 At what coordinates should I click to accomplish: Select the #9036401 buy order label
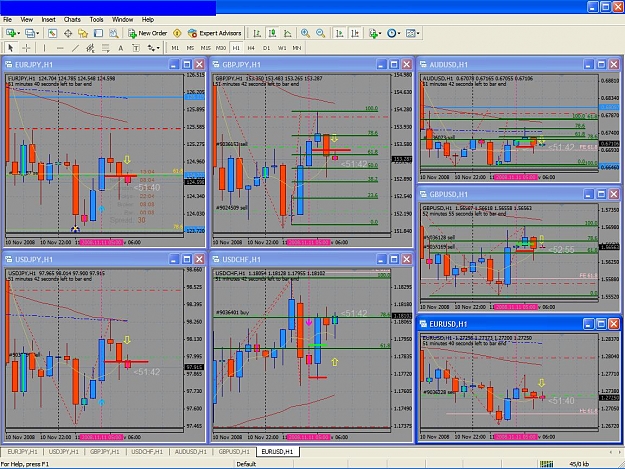(232, 313)
